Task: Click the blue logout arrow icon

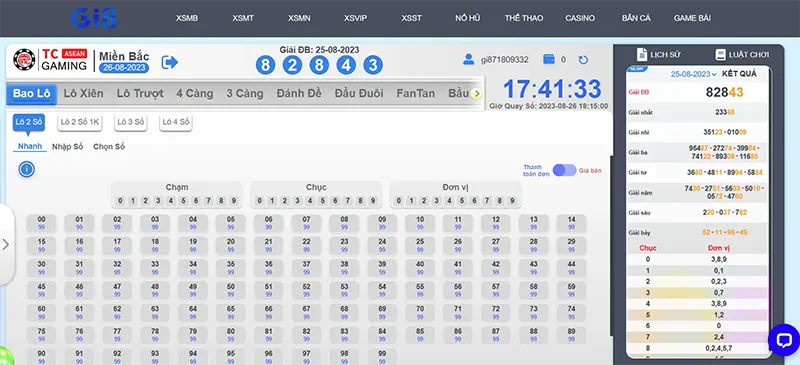Action: click(169, 62)
